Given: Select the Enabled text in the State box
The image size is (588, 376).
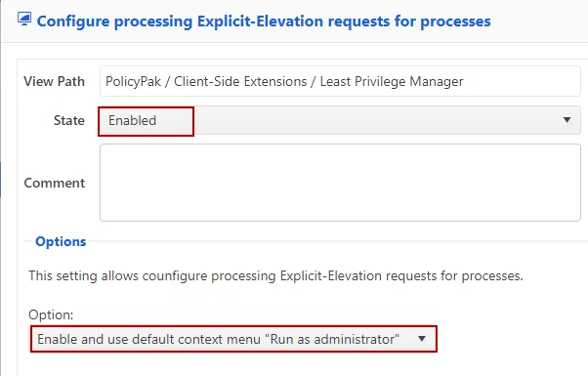Looking at the screenshot, I should pyautogui.click(x=133, y=120).
